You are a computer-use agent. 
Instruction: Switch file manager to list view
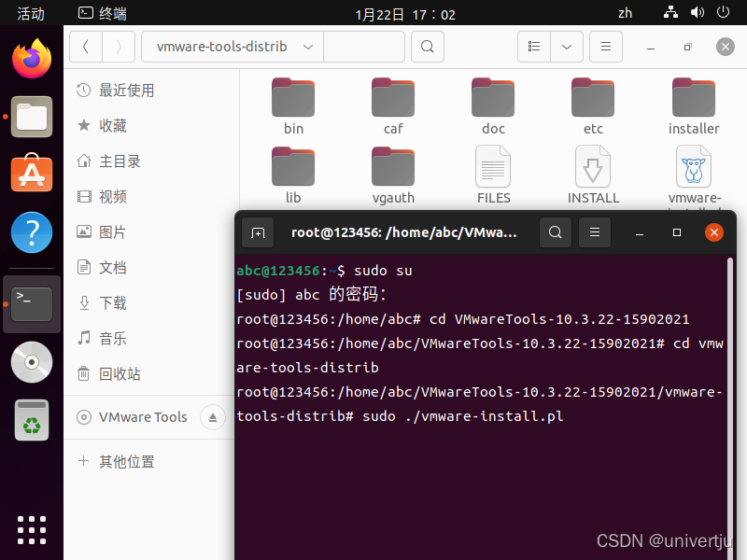coord(534,47)
